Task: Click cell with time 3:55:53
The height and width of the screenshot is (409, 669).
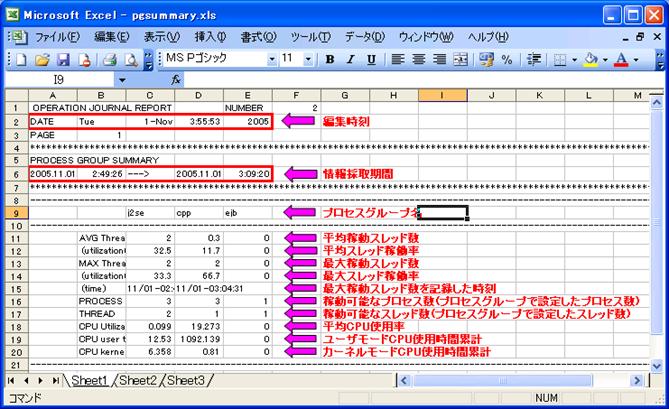Action: point(199,122)
